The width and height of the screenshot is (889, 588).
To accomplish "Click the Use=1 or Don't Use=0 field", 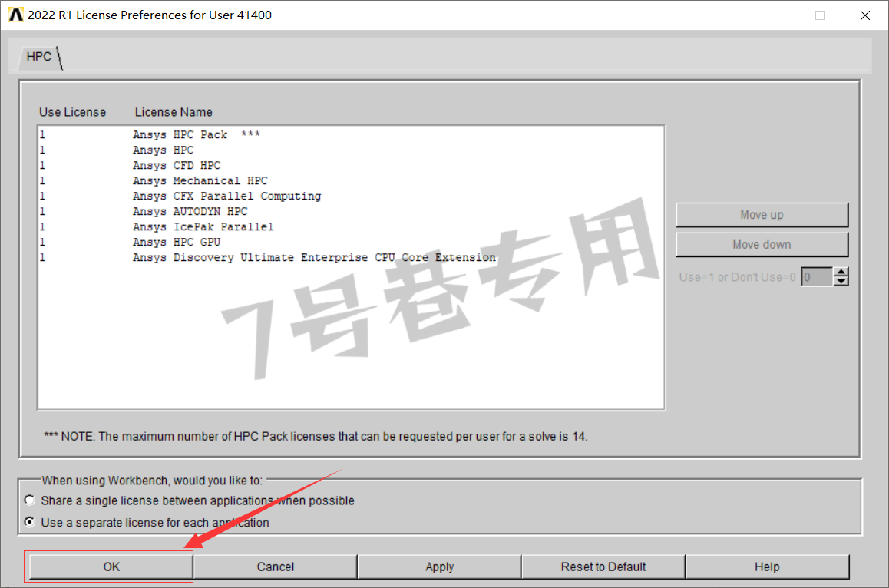I will (817, 276).
